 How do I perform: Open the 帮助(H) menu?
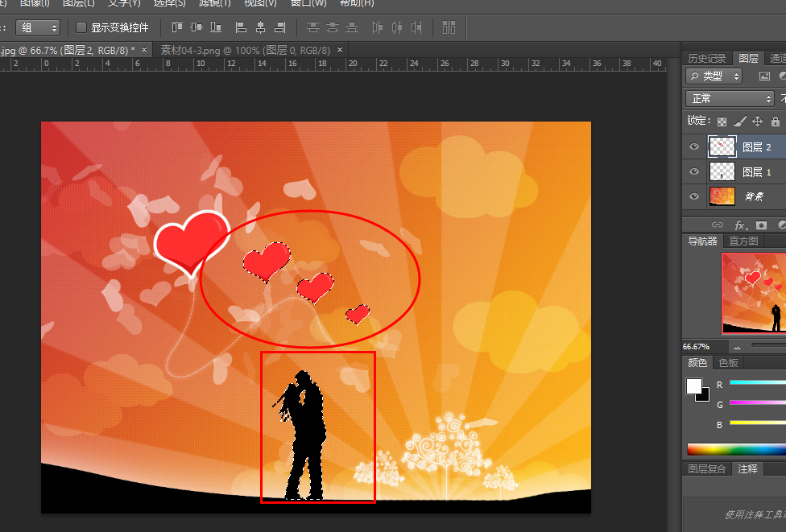[x=357, y=3]
